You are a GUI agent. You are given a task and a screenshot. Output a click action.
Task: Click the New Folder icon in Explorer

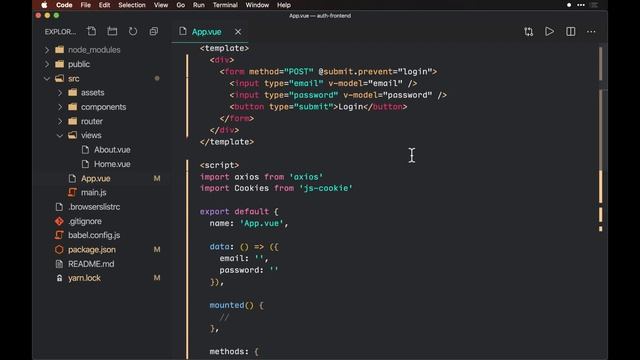point(112,31)
